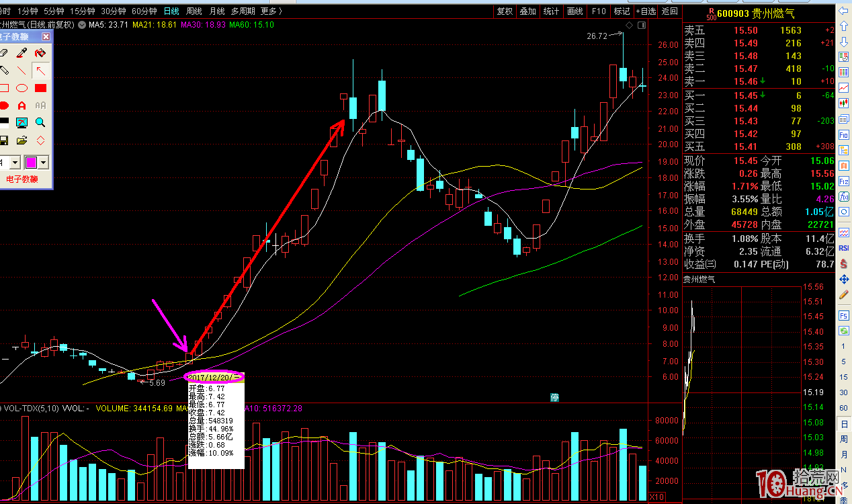Image resolution: width=852 pixels, height=504 pixels.
Task: Click the 复权 button
Action: 505,11
